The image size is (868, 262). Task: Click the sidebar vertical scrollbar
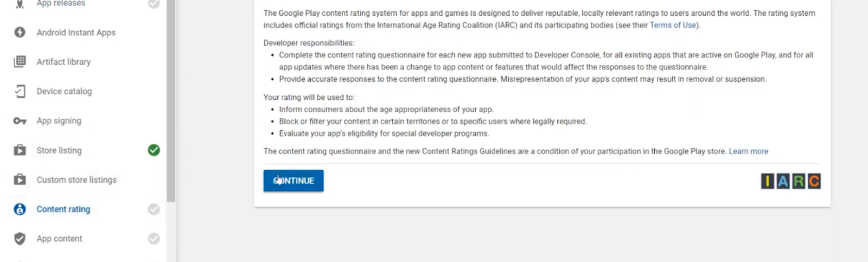pyautogui.click(x=171, y=101)
